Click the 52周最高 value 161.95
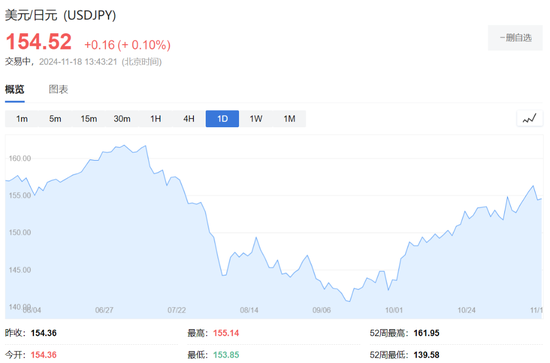This screenshot has height=363, width=550. pyautogui.click(x=426, y=333)
